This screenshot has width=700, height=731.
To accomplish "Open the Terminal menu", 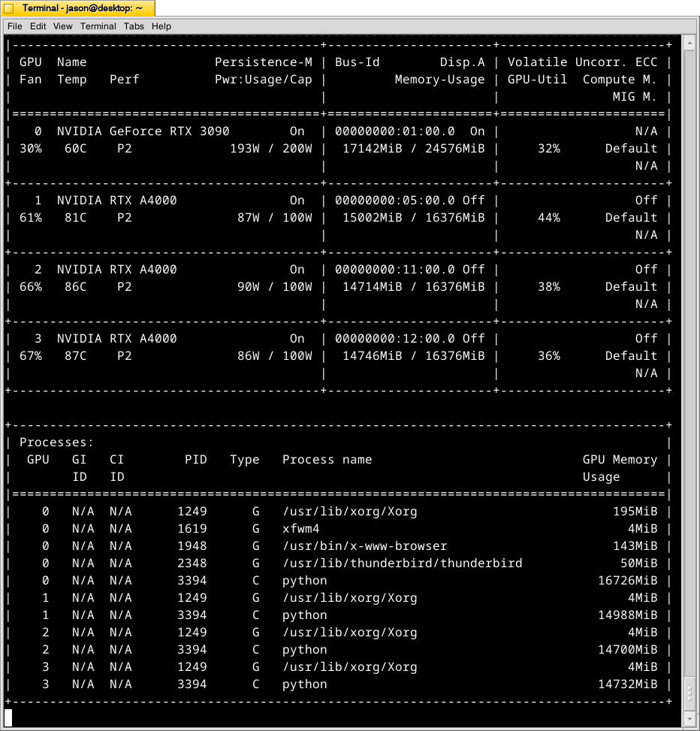I will tap(98, 26).
